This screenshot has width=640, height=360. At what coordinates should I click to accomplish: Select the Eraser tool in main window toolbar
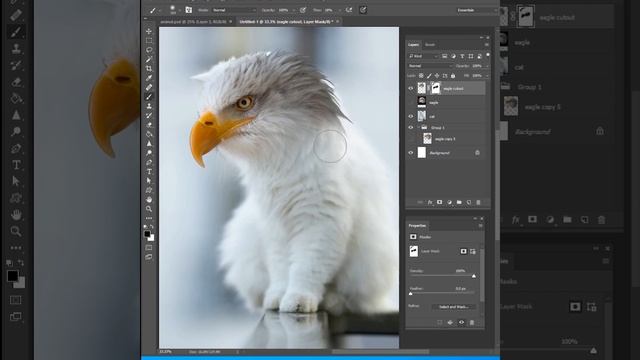click(149, 125)
